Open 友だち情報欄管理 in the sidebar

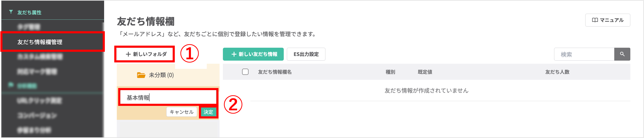40,42
